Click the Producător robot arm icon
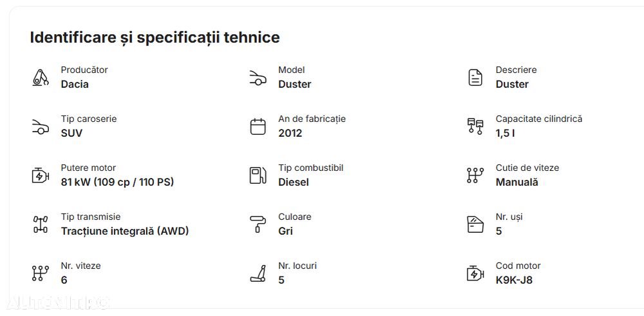 (41, 77)
